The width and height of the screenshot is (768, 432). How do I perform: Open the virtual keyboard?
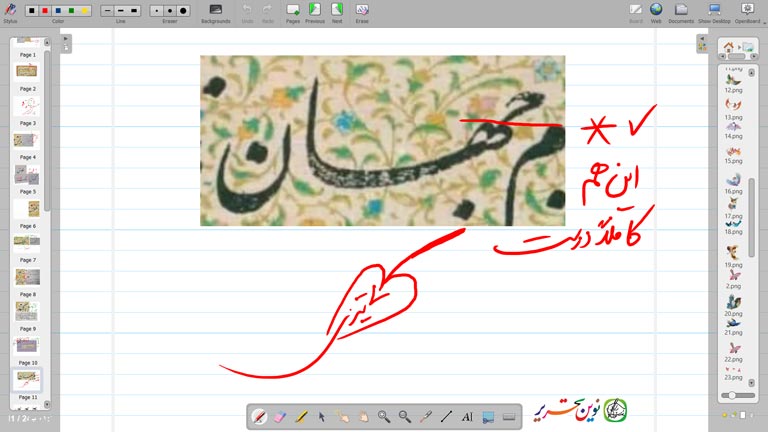pos(509,416)
